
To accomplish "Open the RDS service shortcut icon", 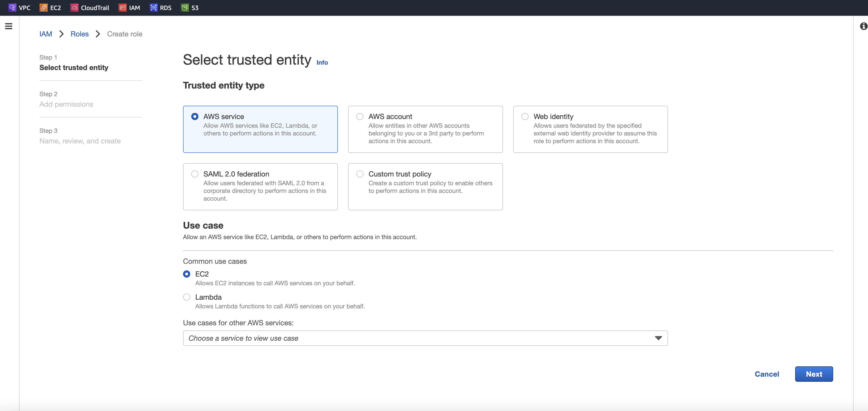I will coord(153,8).
